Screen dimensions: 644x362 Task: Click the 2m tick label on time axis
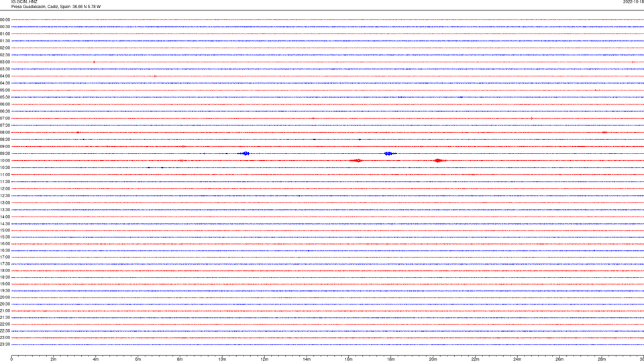54,359
